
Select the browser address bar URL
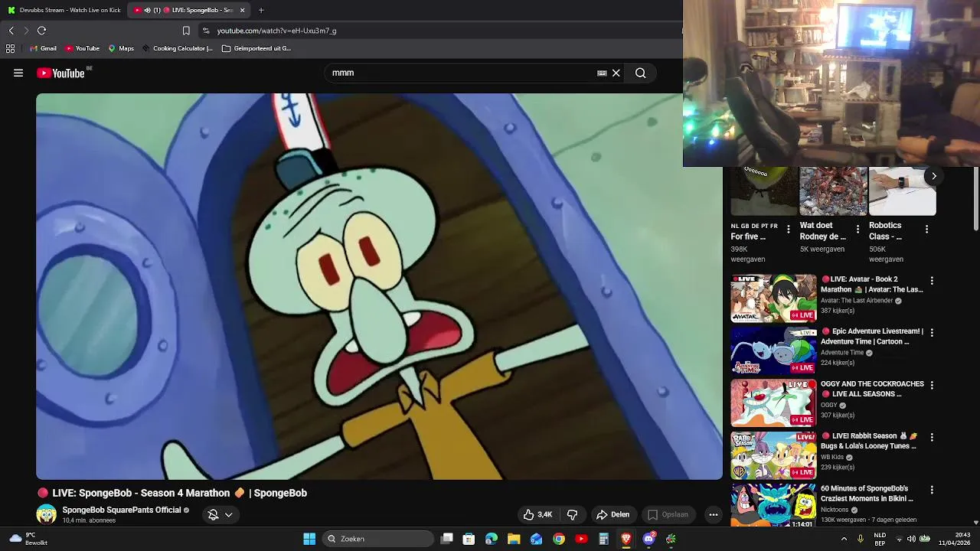(277, 31)
